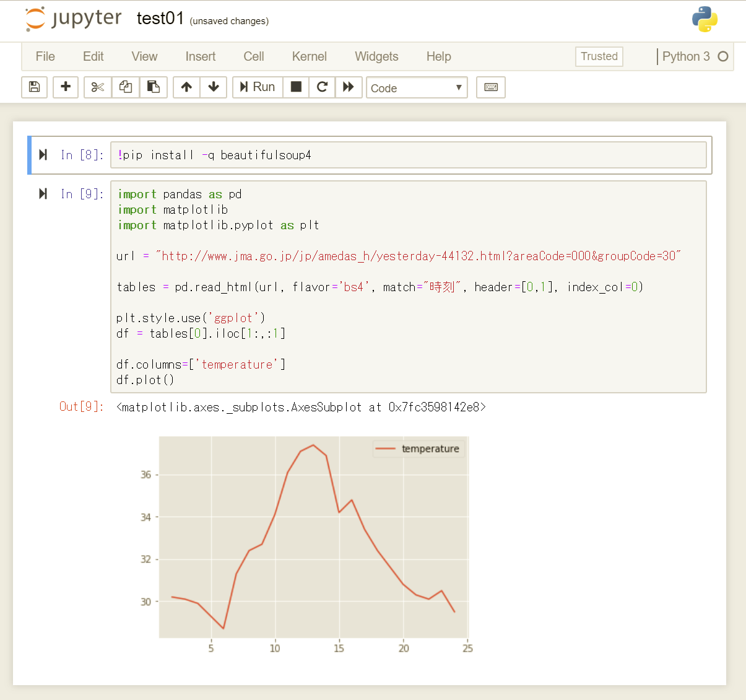Click the Trusted notebook button

599,56
